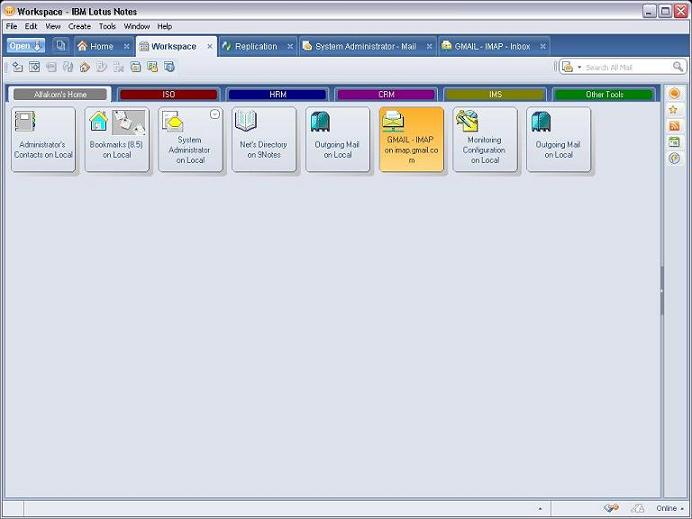This screenshot has width=692, height=519.
Task: Click the second toolbar icon with window symbol
Action: pyautogui.click(x=34, y=67)
